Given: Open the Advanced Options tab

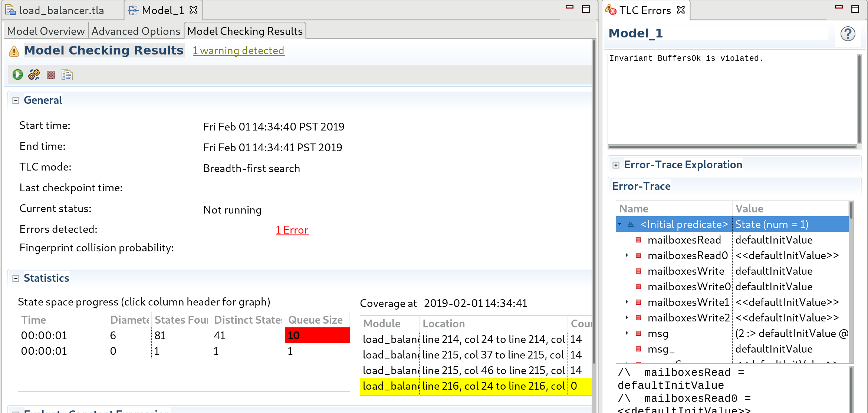Looking at the screenshot, I should click(x=136, y=31).
